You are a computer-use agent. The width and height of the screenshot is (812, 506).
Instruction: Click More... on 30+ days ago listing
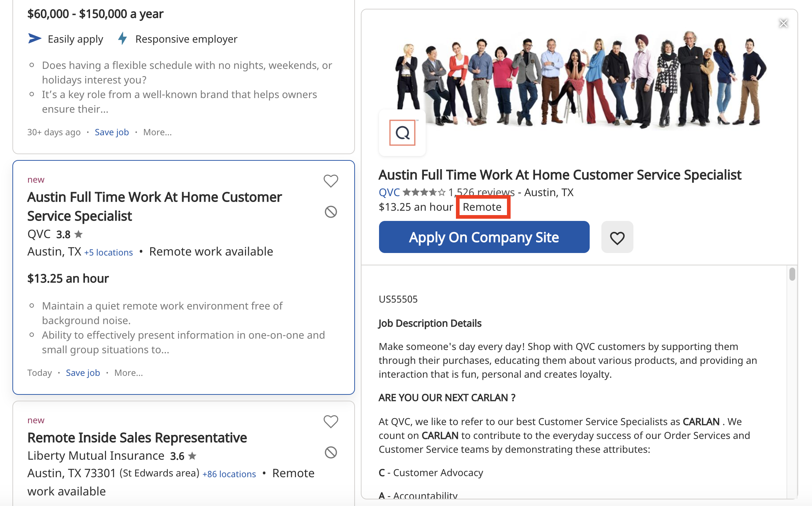[x=157, y=132]
